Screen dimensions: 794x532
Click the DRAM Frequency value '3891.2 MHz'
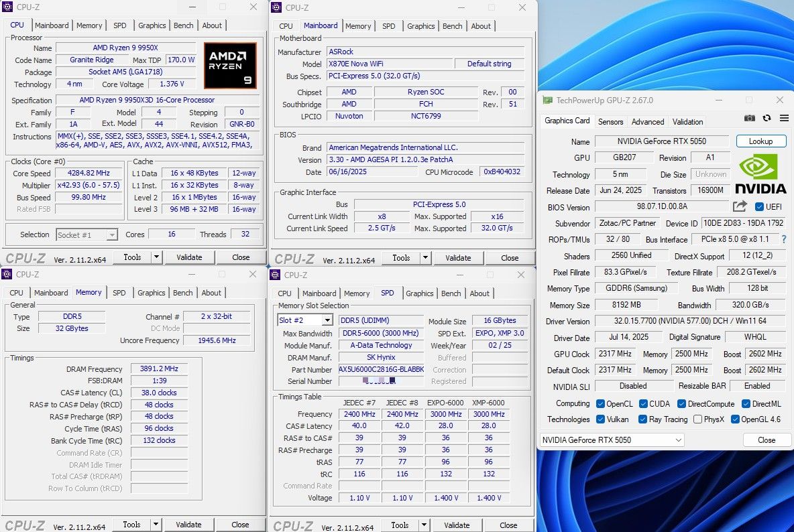point(159,368)
